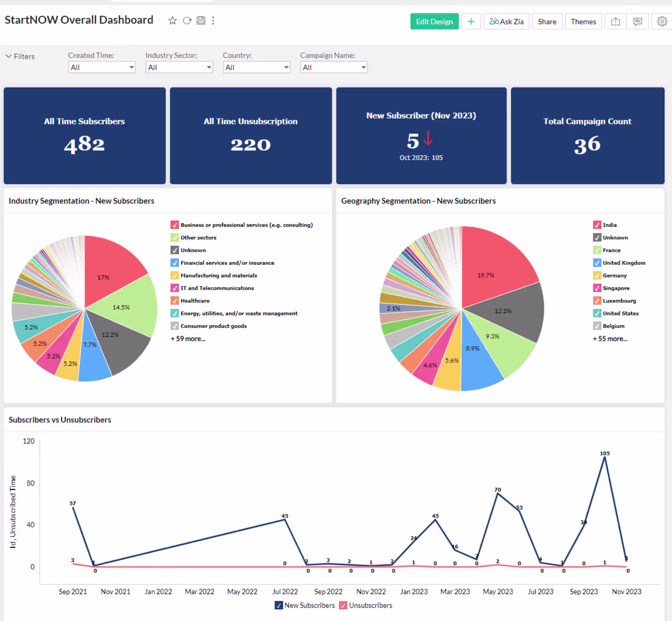Collapse the Filters section chevron
The image size is (672, 621).
(x=9, y=56)
